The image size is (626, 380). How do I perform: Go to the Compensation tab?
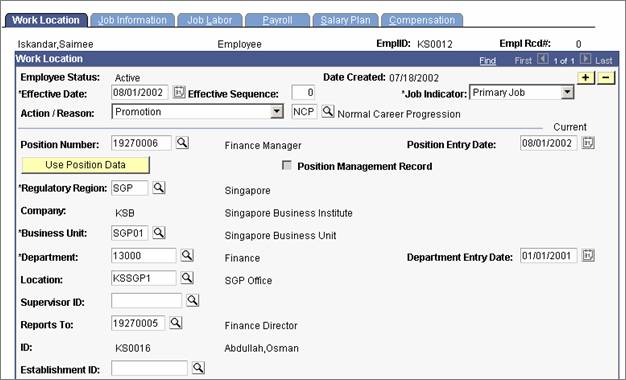422,20
